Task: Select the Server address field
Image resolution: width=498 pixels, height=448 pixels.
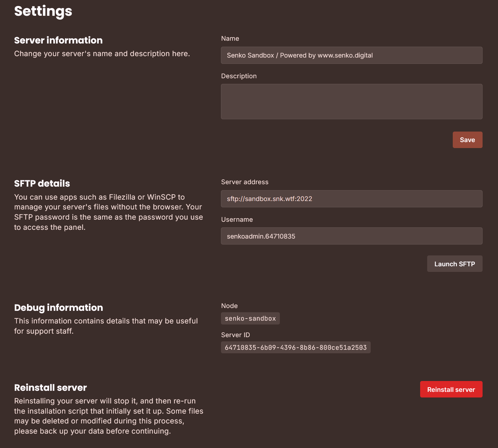Action: point(351,199)
